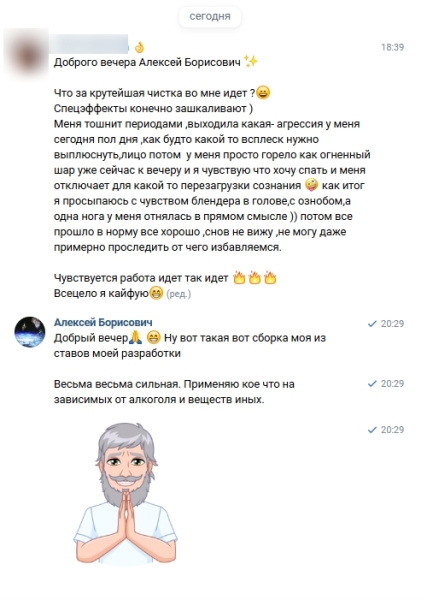Open Алексей Борисович's round profile avatar
The image size is (433, 600).
30,332
